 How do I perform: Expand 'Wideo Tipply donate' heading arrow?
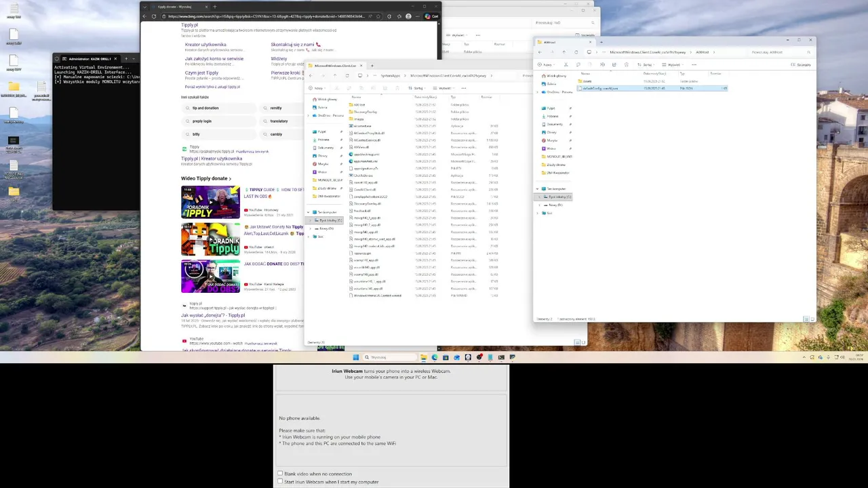(230, 179)
